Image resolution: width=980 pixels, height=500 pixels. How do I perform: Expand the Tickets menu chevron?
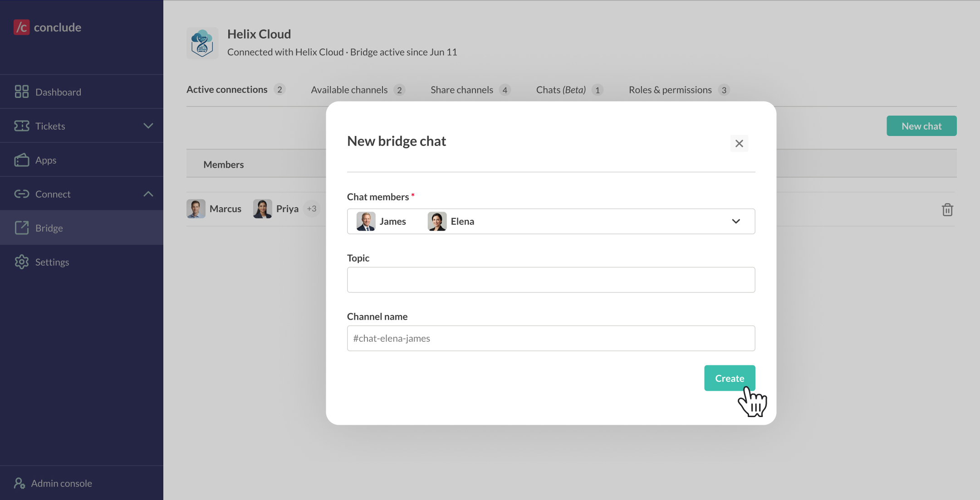pos(148,126)
